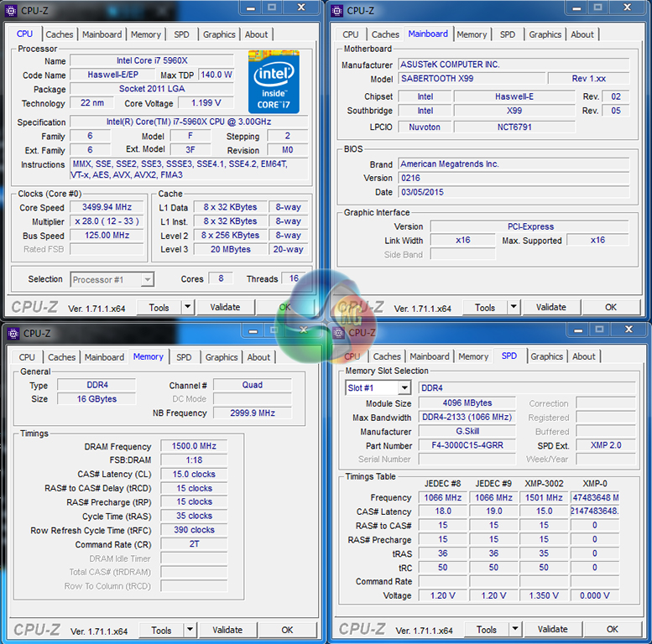Screen dimensions: 652x644
Task: Click the Core Speed value 3499.94 MHz
Action: point(107,207)
